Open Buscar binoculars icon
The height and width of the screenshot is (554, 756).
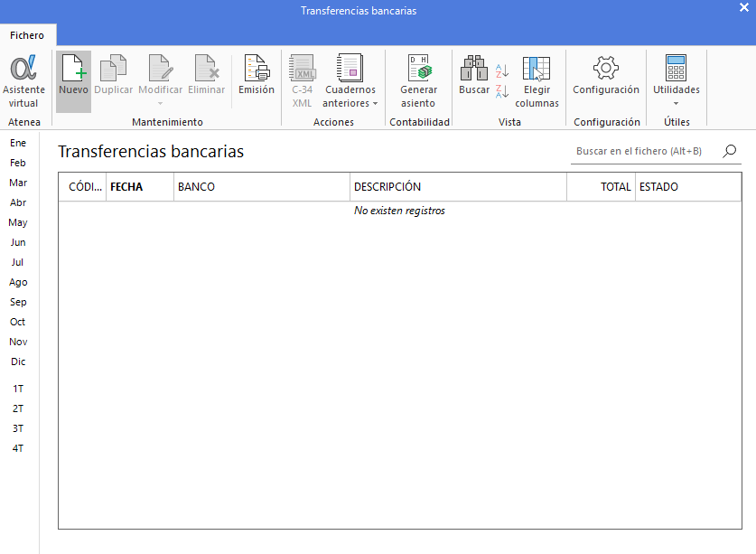tap(474, 68)
